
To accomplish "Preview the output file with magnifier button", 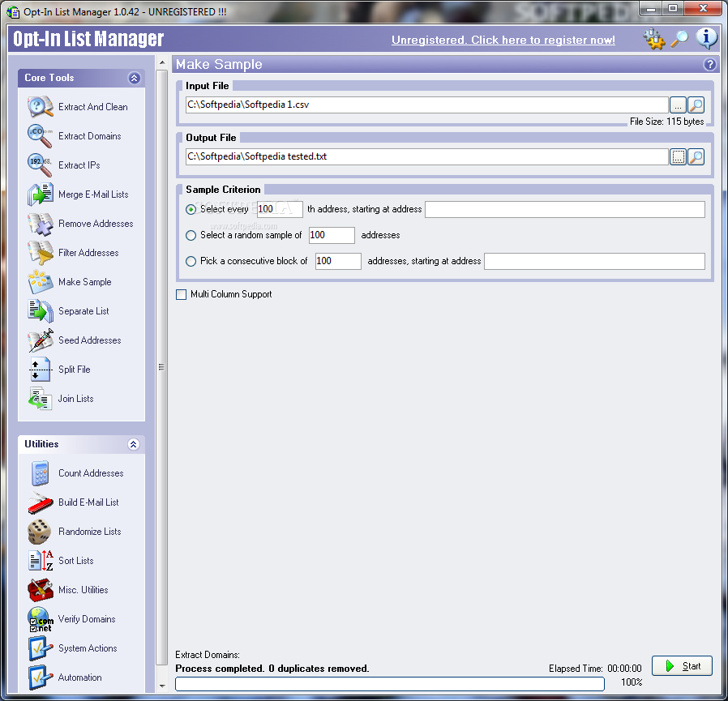I will [696, 157].
